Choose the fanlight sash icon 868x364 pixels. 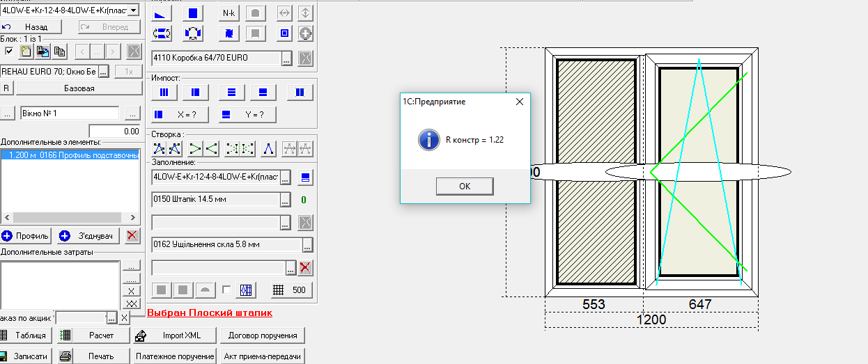click(x=268, y=148)
